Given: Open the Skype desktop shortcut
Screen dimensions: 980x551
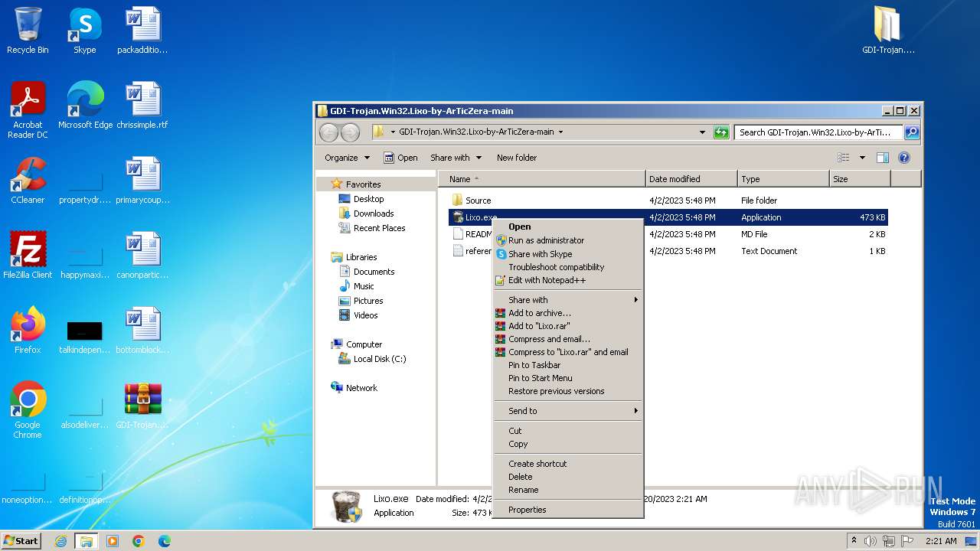Looking at the screenshot, I should pos(84,31).
